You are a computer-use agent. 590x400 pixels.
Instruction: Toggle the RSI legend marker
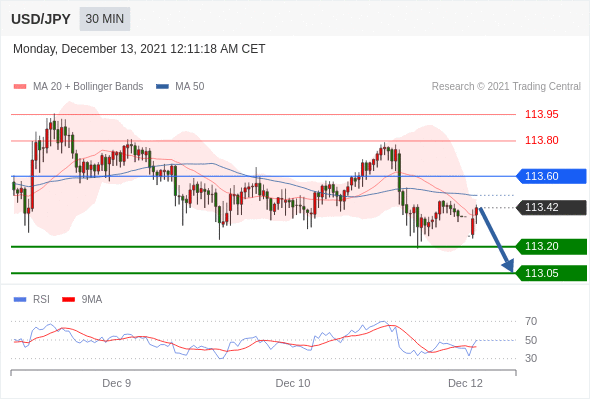coord(20,300)
